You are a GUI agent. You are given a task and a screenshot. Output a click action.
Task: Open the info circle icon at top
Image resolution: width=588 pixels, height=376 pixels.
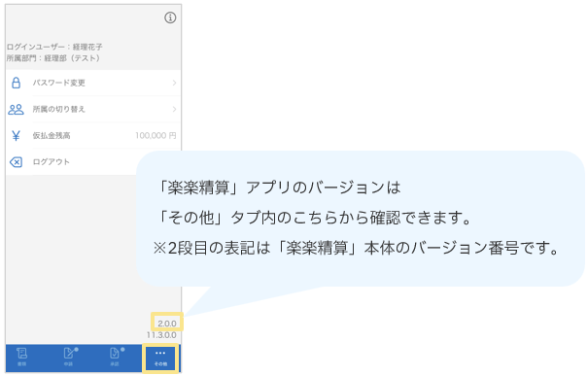(170, 17)
